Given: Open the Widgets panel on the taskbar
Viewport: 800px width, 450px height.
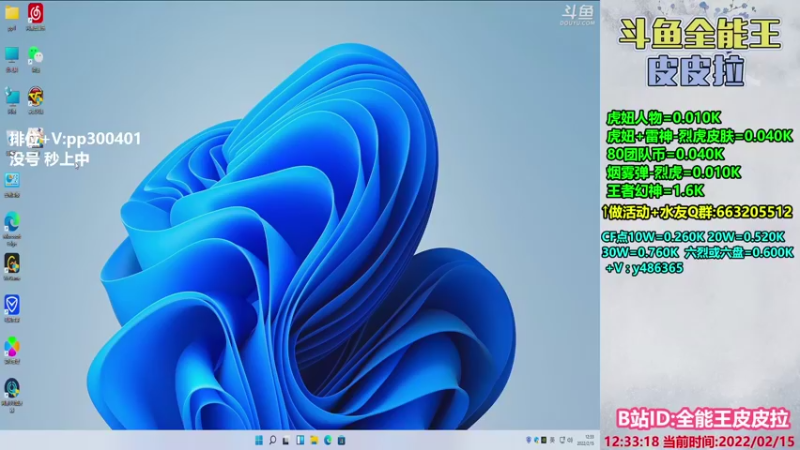Looking at the screenshot, I should (300, 440).
